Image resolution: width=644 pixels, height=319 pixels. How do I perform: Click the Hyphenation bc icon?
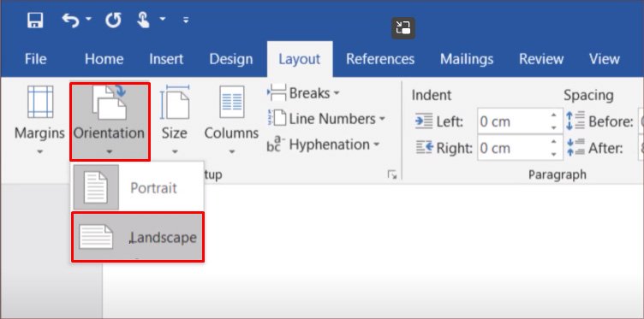275,145
